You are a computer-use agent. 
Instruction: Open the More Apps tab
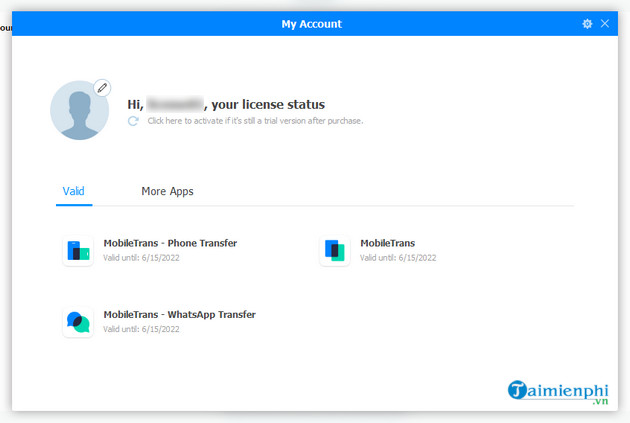tap(167, 191)
